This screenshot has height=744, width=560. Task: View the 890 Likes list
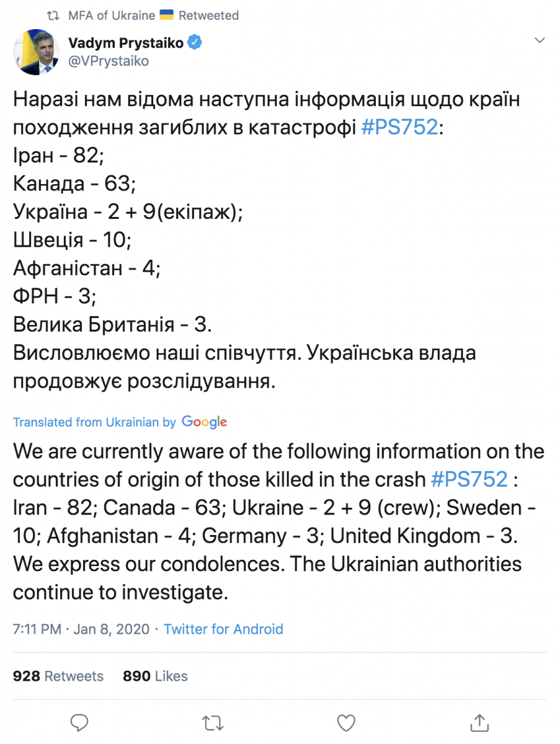[x=155, y=676]
